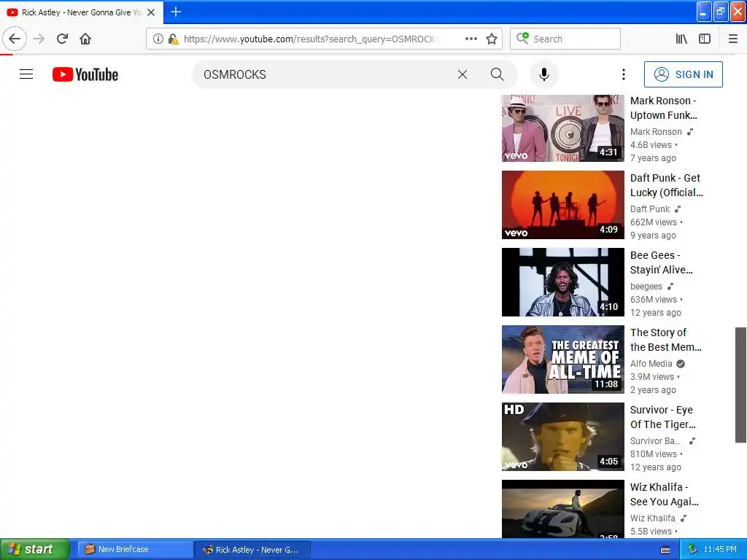Screen dimensions: 747x560
Task: Open the Firefox library icon
Action: coord(682,39)
